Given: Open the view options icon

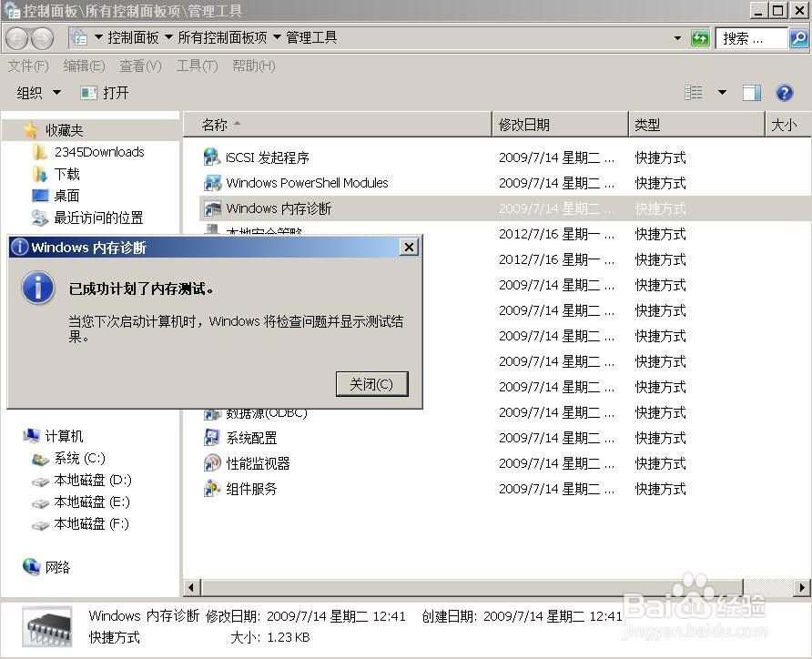Looking at the screenshot, I should [x=694, y=93].
